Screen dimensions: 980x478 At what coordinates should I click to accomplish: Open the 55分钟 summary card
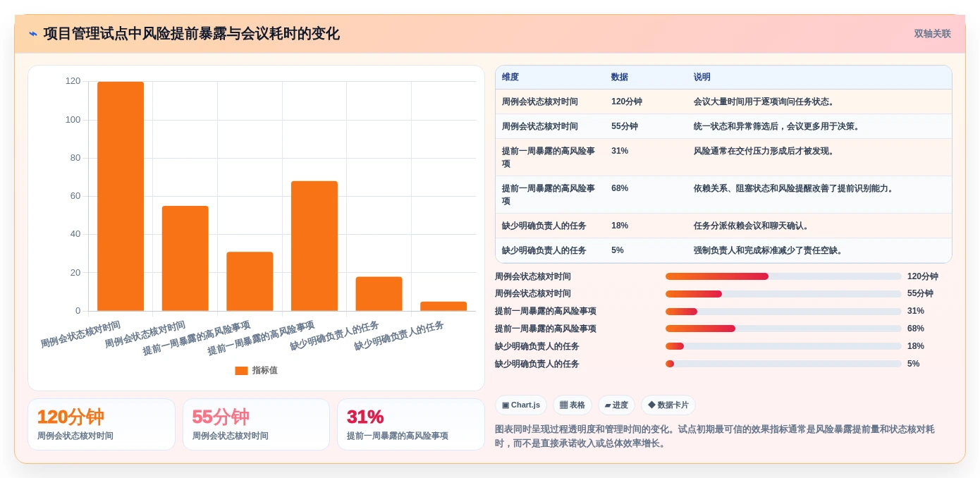[x=256, y=424]
